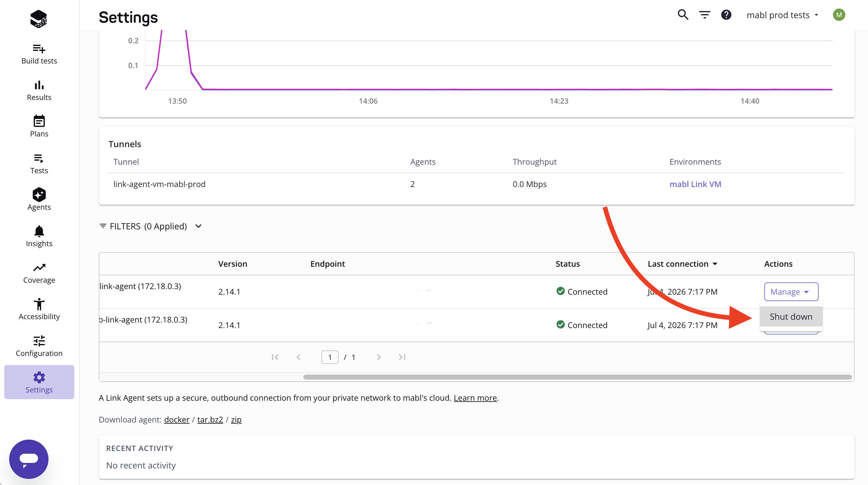
Task: Go to Plans in the sidebar
Action: point(39,127)
